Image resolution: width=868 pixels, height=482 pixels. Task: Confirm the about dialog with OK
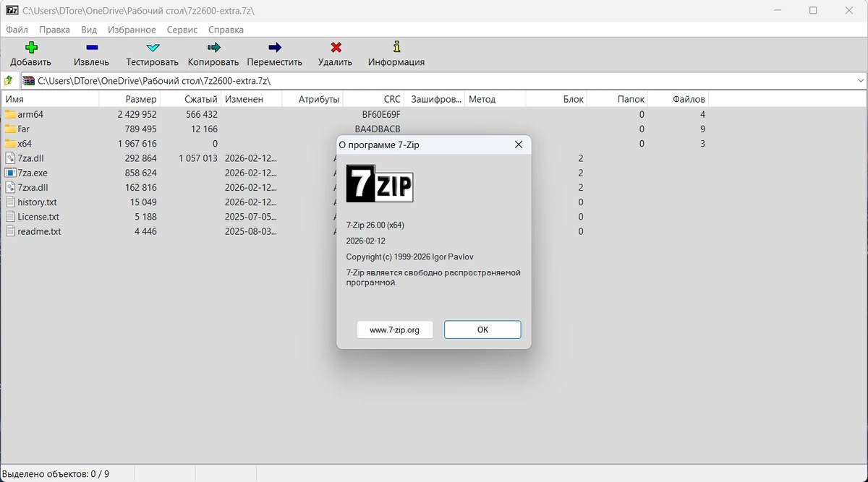[x=482, y=330]
